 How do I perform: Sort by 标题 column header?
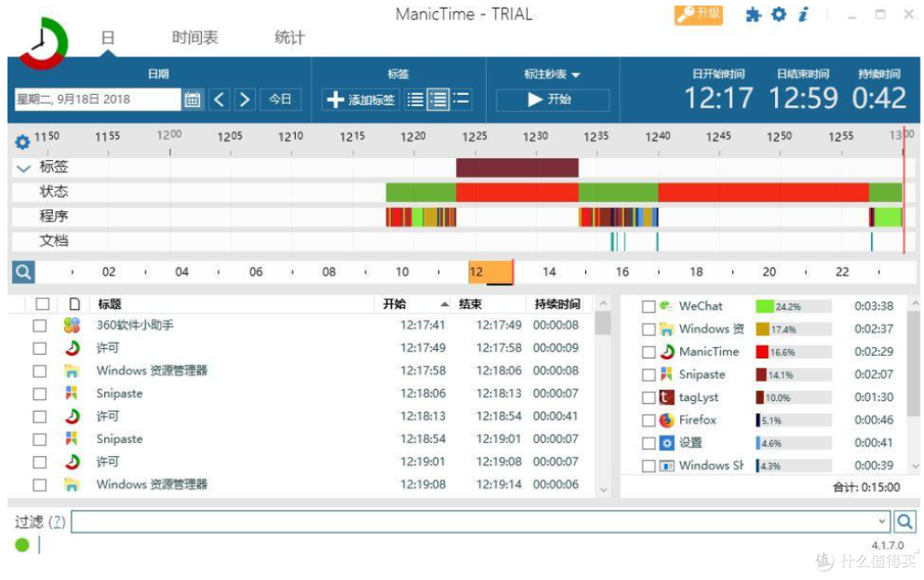[110, 305]
